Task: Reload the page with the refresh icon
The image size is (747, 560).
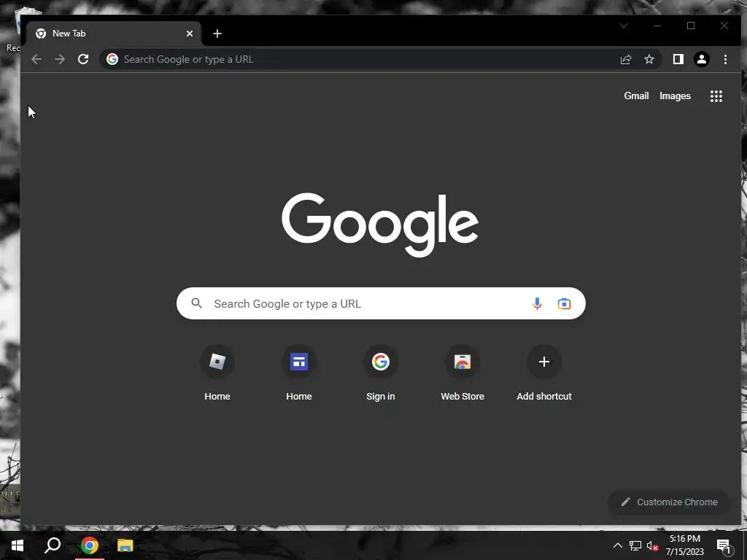Action: point(83,59)
